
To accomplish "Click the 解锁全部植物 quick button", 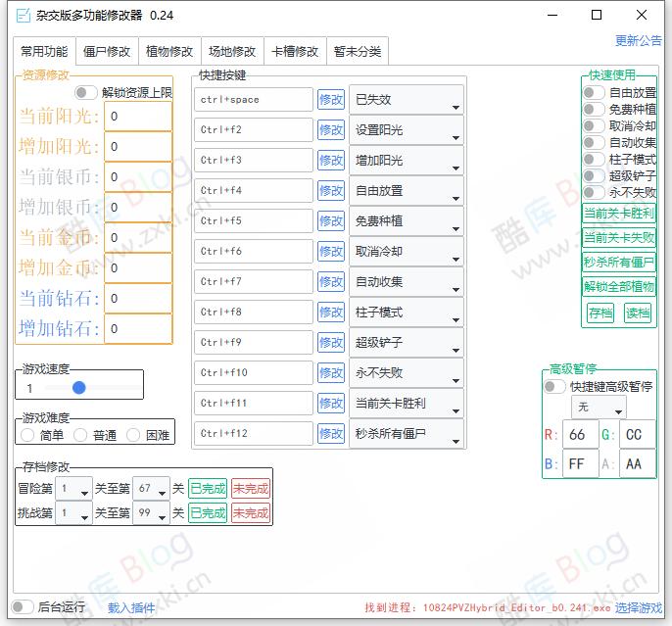I will 619,286.
